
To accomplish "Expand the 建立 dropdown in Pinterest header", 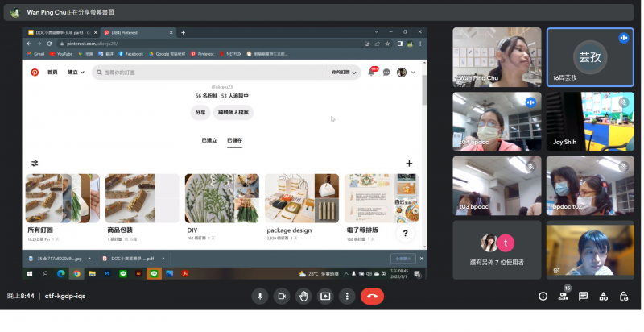I will 75,73.
